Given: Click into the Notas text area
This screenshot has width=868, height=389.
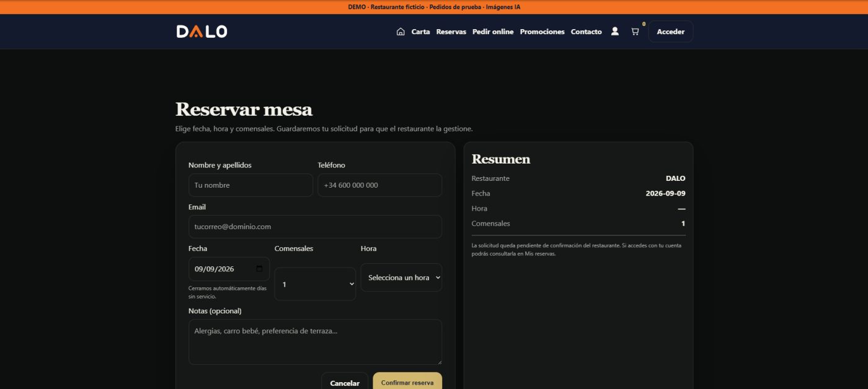Looking at the screenshot, I should pyautogui.click(x=315, y=342).
